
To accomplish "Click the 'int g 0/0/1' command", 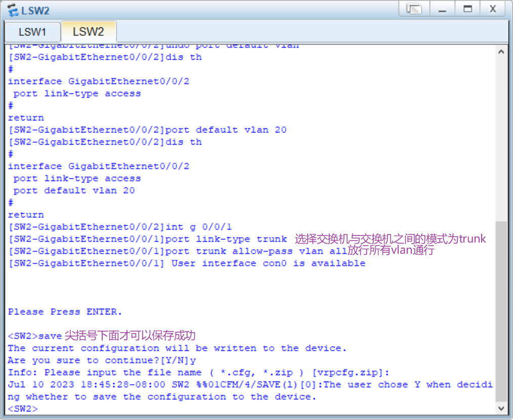I will [199, 227].
